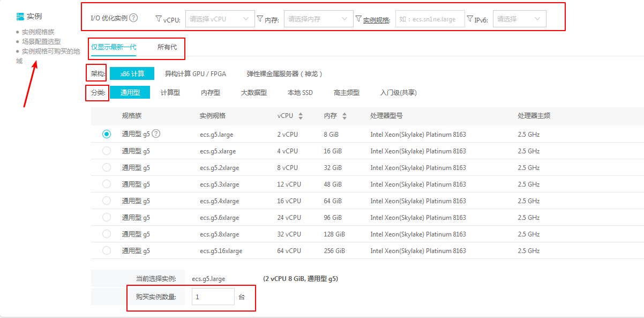Select the 异构计算 GPU / FPGA architecture tab
644x318 pixels.
point(195,73)
